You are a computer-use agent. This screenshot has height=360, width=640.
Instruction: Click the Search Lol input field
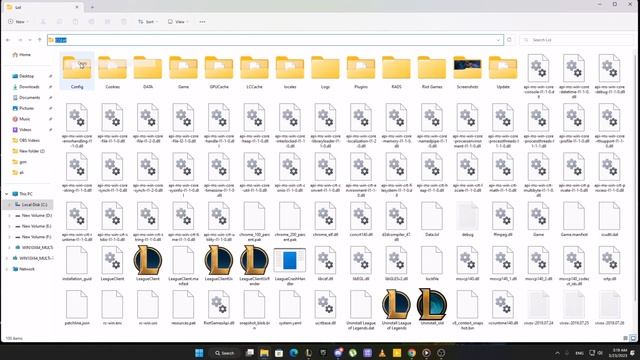pyautogui.click(x=576, y=40)
